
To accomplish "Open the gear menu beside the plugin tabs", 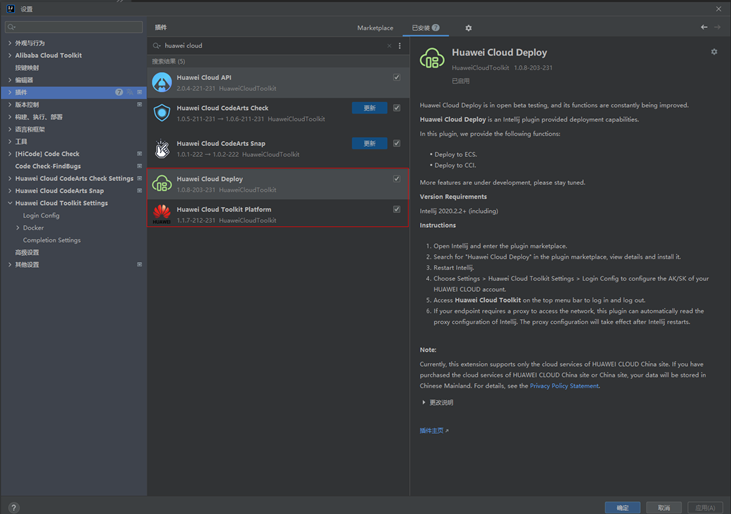I will click(468, 28).
